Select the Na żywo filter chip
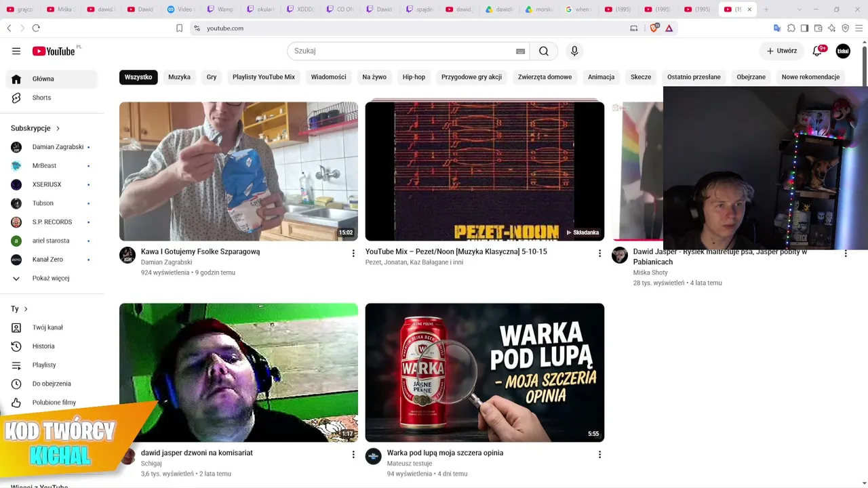868x488 pixels. coord(374,77)
